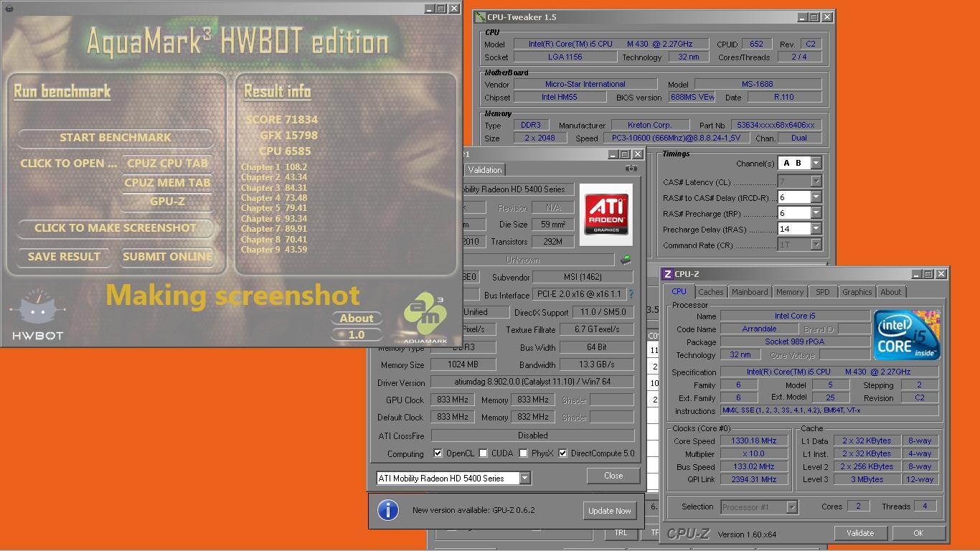Click the Chapter 1 108.2 result row

point(274,167)
